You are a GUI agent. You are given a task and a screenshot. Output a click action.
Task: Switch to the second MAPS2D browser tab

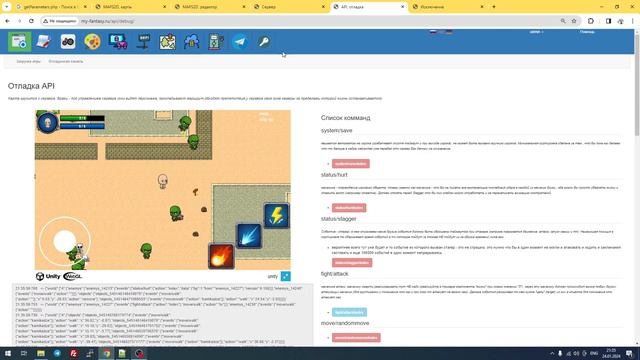click(x=130, y=7)
